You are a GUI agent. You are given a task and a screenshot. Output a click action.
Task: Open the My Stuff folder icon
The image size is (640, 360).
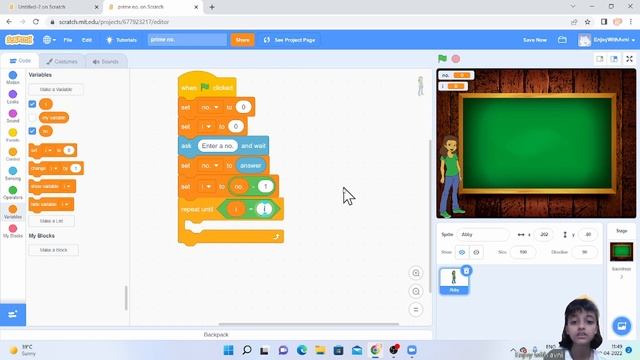point(562,40)
